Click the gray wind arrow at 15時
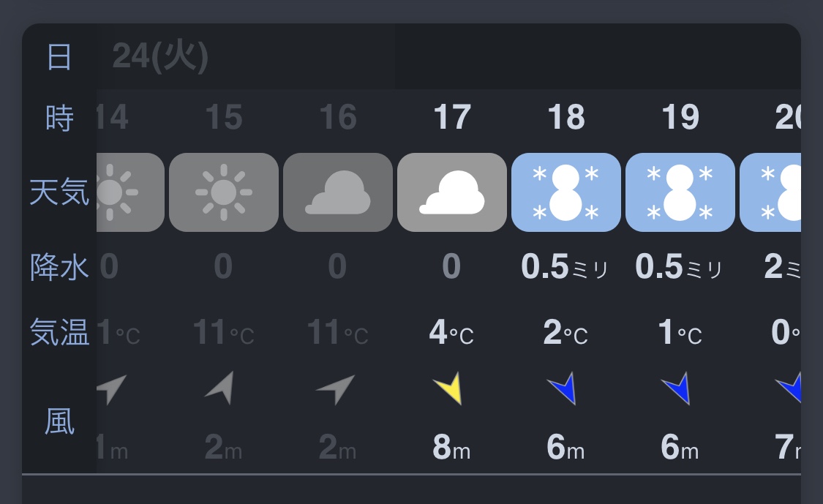Screen dimensions: 823x504 click(221, 387)
